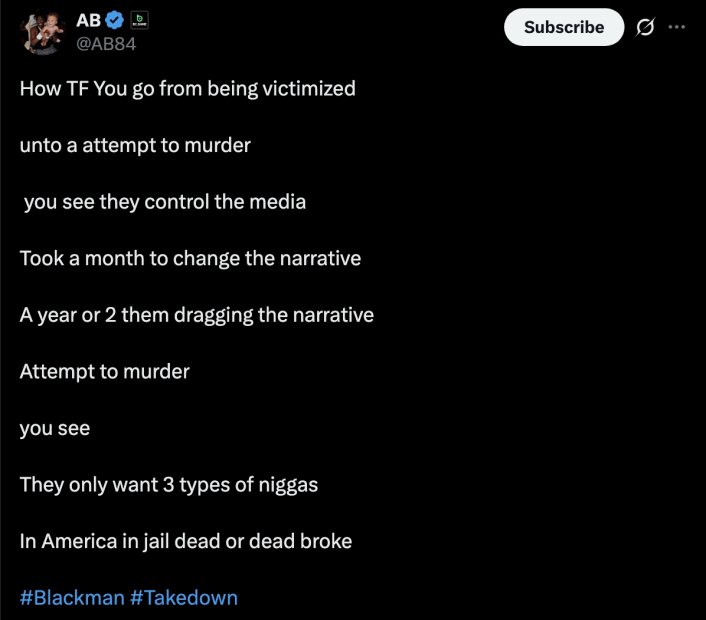Click "A year or 2 them dragging" line
706x620 pixels.
point(197,315)
